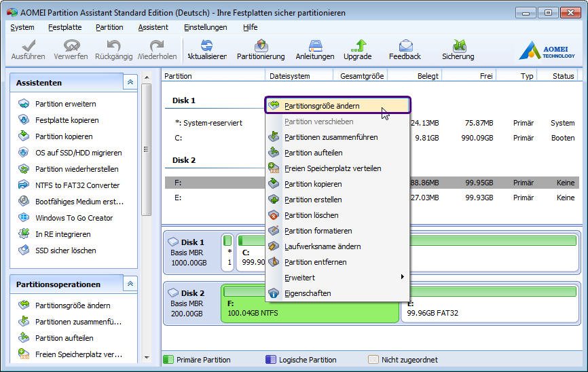Choose Partition aufteilen in context menu
The height and width of the screenshot is (372, 588).
tap(337, 153)
